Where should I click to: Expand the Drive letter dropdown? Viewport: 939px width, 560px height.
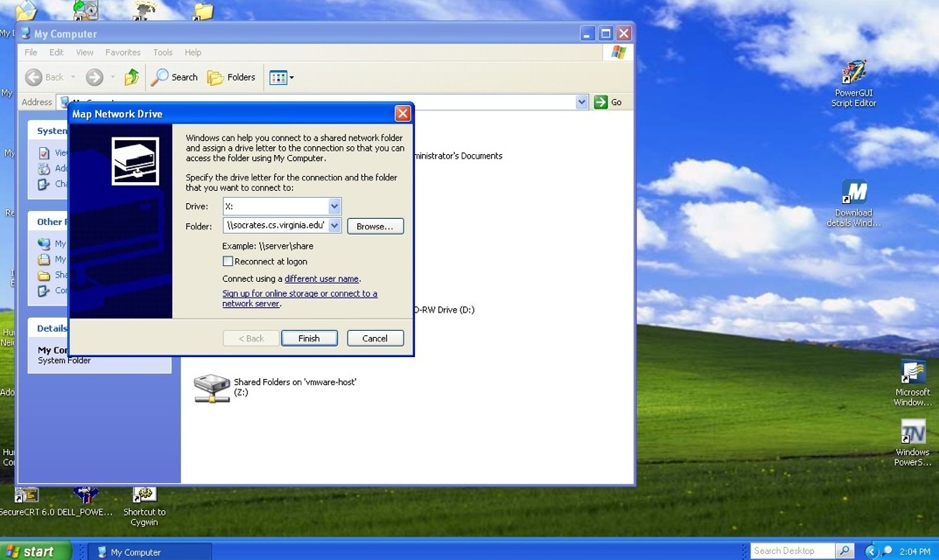(x=334, y=206)
